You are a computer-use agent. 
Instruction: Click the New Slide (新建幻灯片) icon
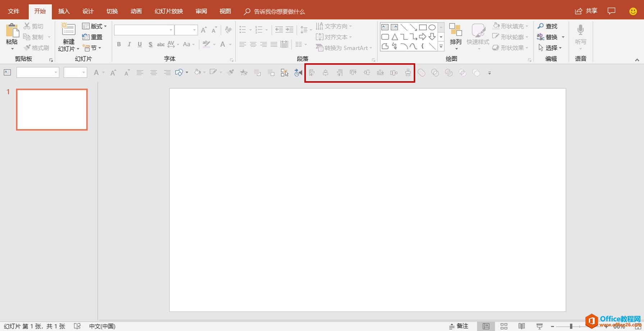point(68,30)
